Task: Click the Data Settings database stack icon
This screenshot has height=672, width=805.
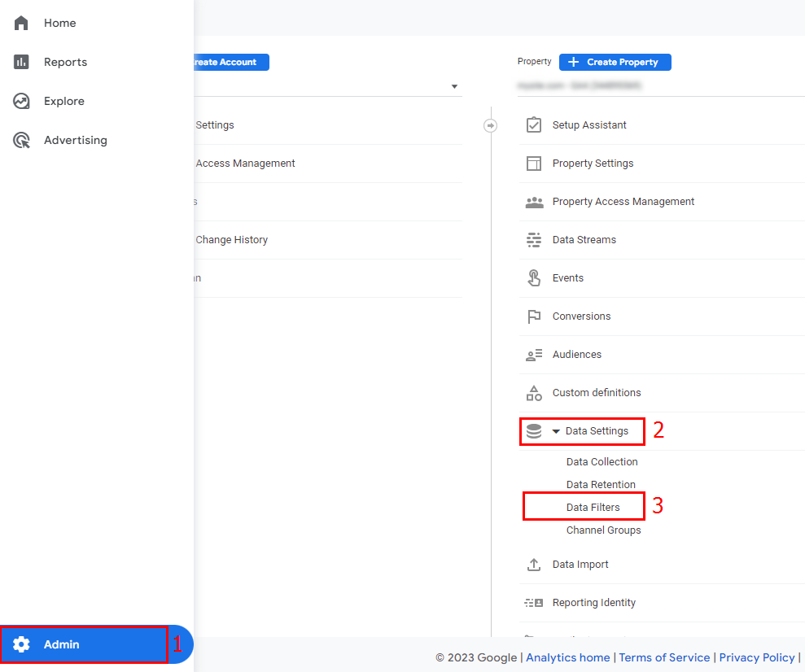Action: click(534, 431)
